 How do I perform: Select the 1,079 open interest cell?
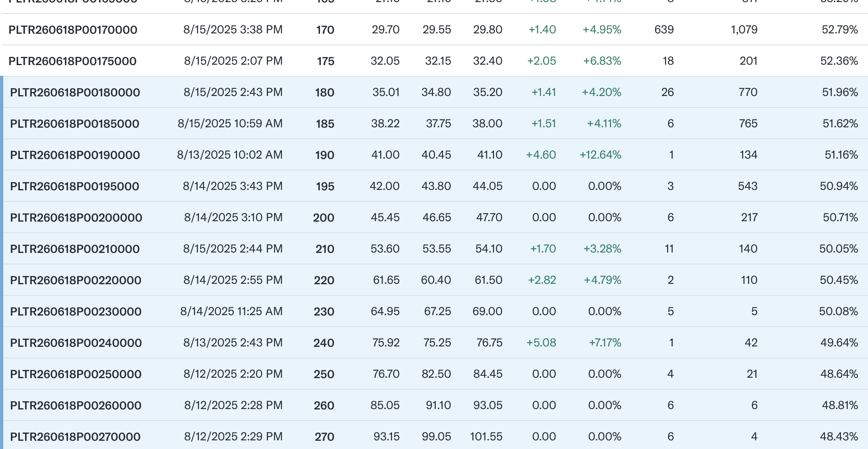pos(744,30)
